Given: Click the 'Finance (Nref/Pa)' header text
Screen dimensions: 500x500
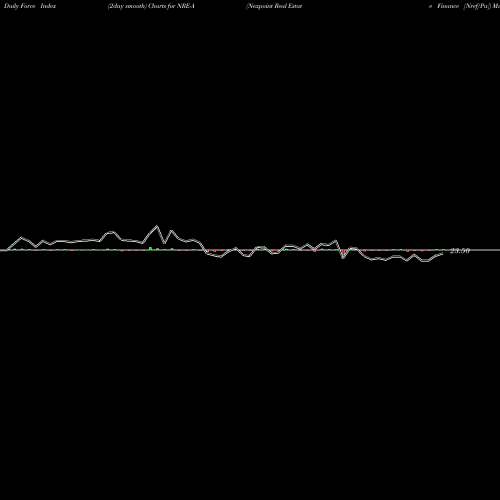Looking at the screenshot, I should 464,6.
